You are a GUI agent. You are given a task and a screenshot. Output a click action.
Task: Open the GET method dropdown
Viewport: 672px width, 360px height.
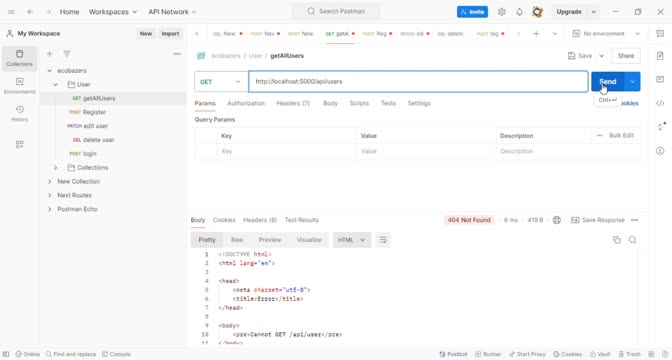pyautogui.click(x=221, y=81)
